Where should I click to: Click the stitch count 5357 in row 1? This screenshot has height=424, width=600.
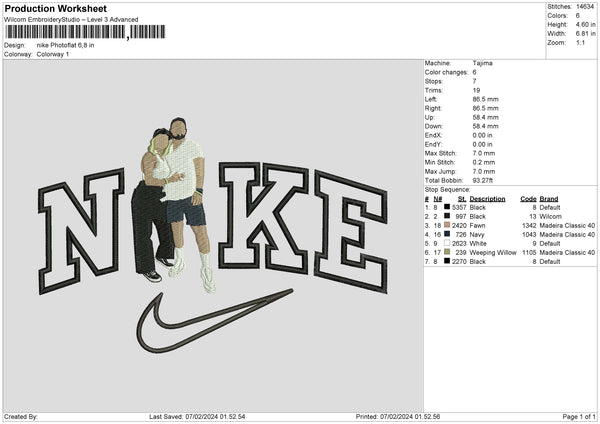click(x=459, y=207)
